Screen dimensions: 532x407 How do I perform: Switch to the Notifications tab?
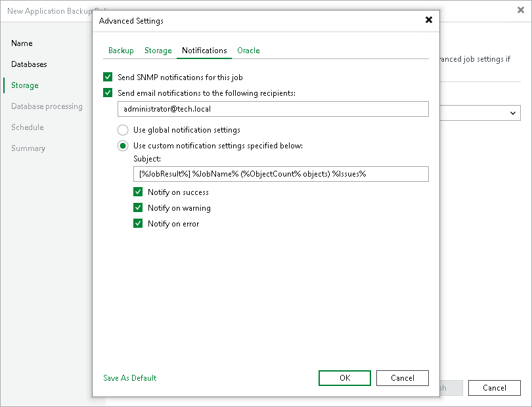pos(204,50)
